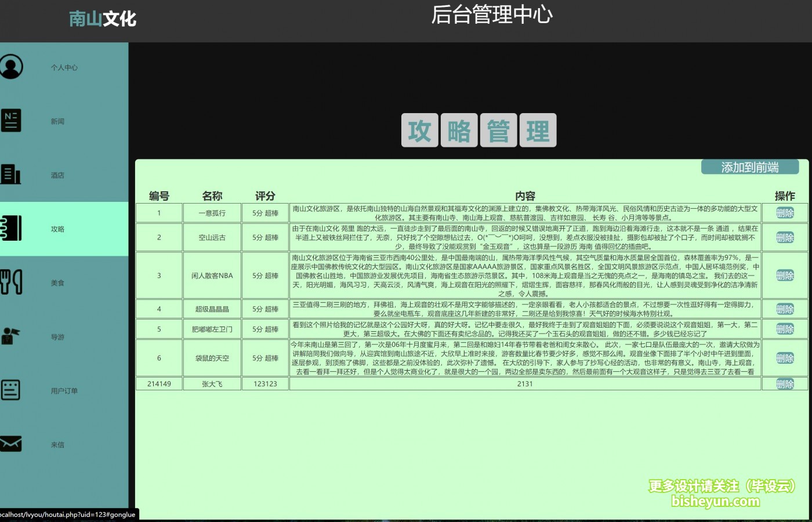Viewport: 812px width, 522px height.
Task: Click the 添加到前端 button
Action: pyautogui.click(x=750, y=167)
